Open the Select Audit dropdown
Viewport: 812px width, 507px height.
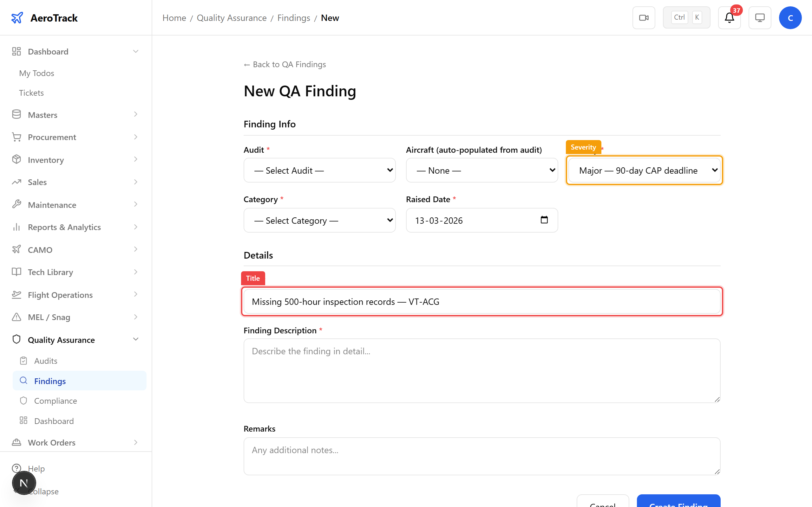click(x=319, y=170)
